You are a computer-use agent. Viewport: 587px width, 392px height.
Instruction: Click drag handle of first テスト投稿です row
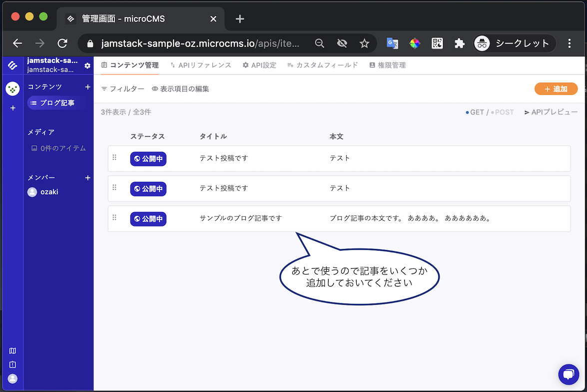[114, 157]
